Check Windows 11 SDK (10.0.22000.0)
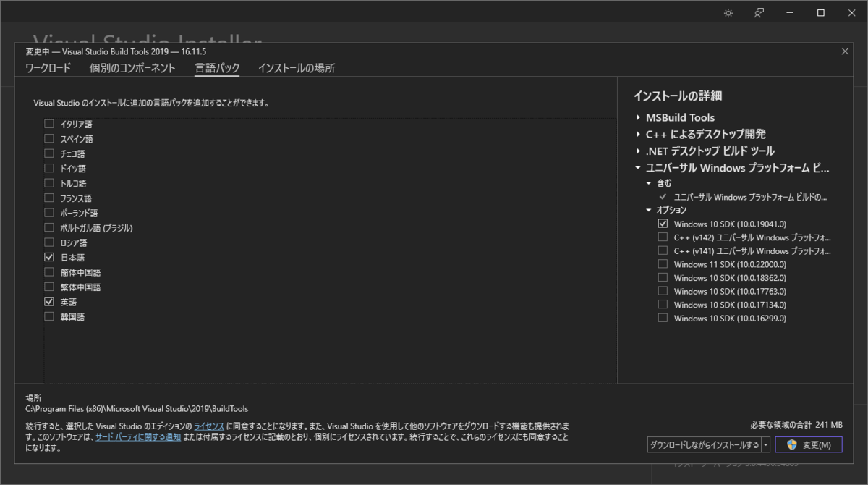 coord(663,264)
